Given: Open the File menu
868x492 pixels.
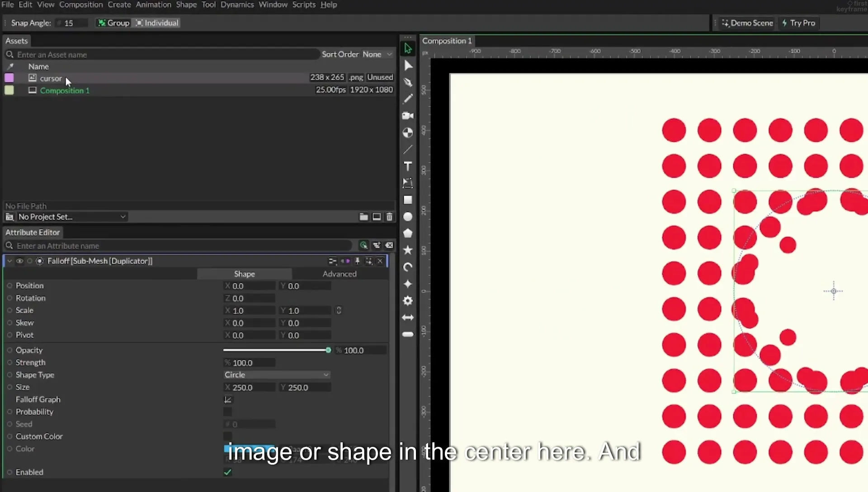Looking at the screenshot, I should [8, 5].
